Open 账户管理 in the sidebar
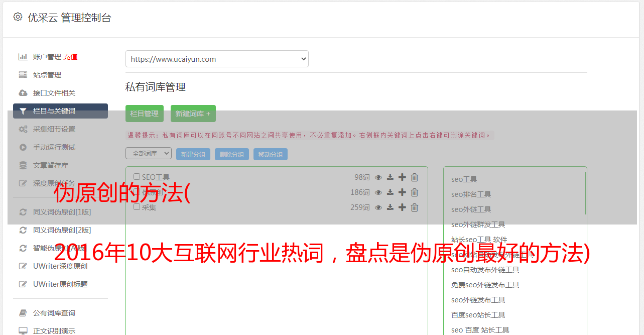This screenshot has height=335, width=644. tap(47, 57)
